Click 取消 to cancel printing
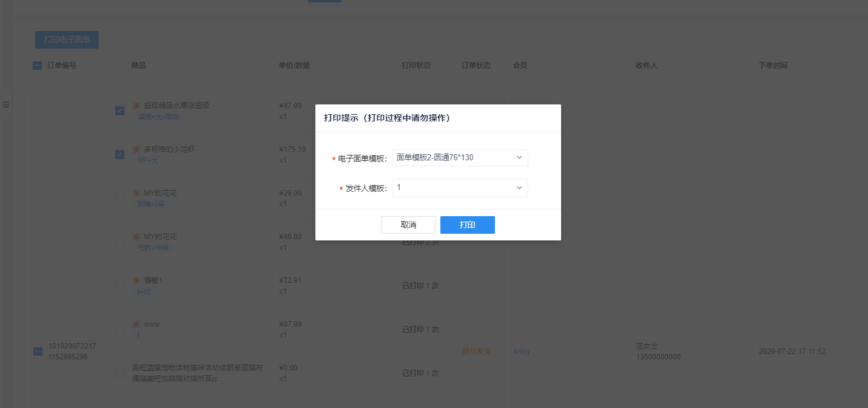868x408 pixels. coord(408,225)
